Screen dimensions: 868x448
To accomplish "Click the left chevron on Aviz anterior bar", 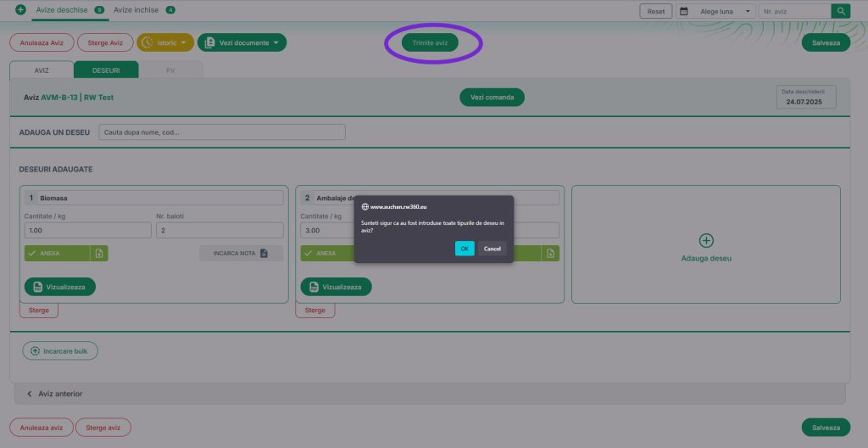I will tap(30, 394).
